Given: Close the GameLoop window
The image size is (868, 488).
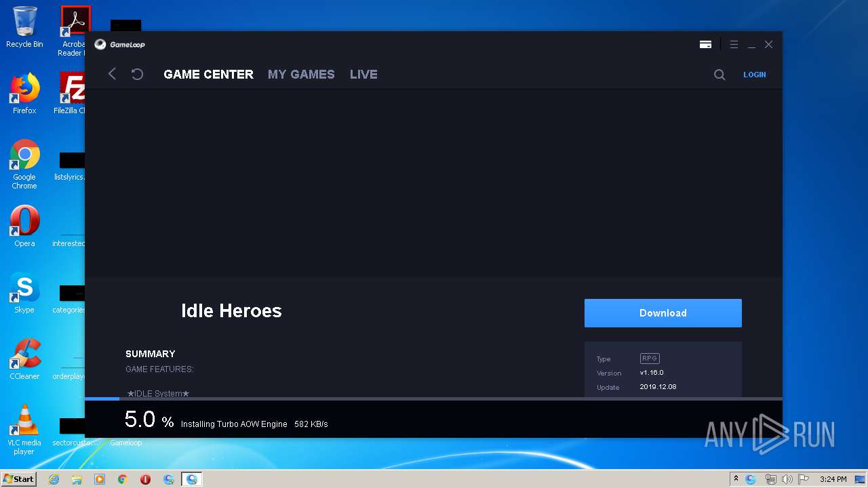Looking at the screenshot, I should (768, 44).
